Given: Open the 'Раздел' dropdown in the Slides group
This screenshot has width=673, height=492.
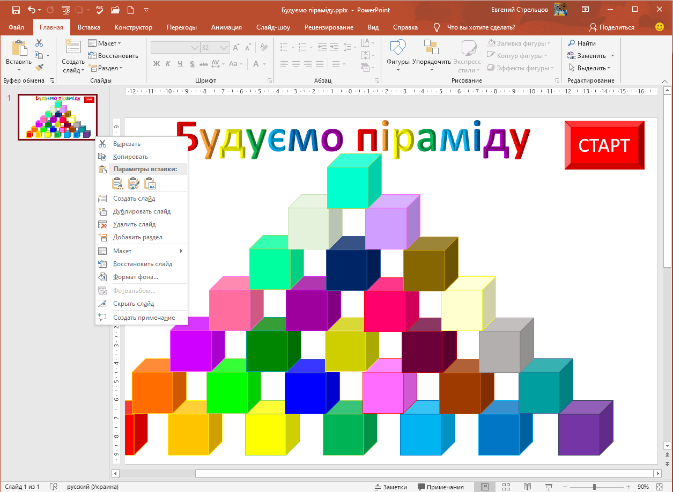Looking at the screenshot, I should [113, 67].
